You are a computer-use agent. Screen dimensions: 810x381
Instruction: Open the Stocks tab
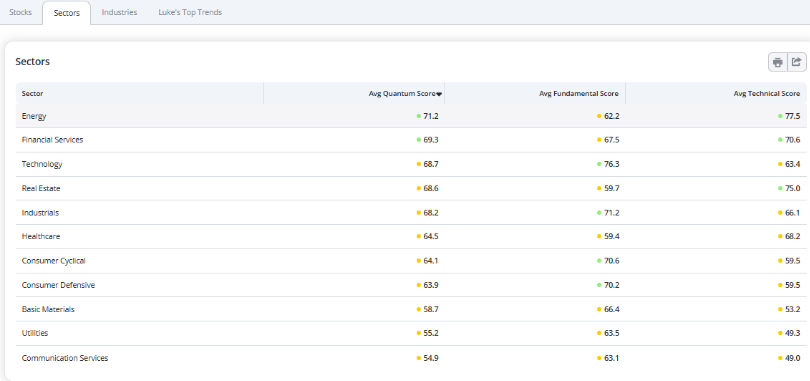[21, 12]
